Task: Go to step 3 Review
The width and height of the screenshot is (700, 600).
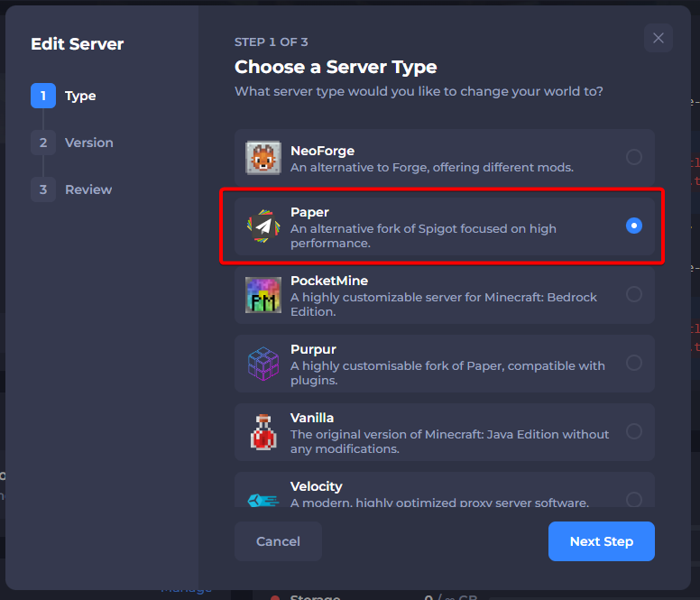Action: [x=71, y=189]
